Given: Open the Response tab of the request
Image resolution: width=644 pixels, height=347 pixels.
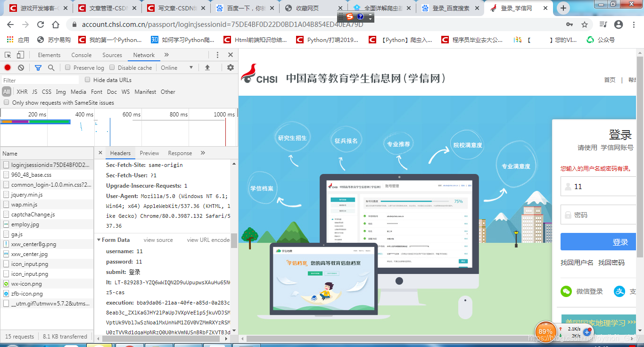Looking at the screenshot, I should [180, 153].
